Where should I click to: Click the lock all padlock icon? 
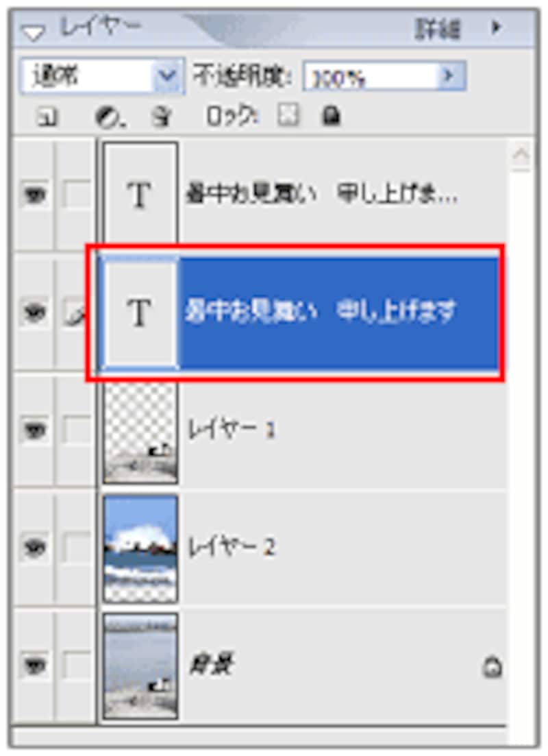[x=331, y=117]
